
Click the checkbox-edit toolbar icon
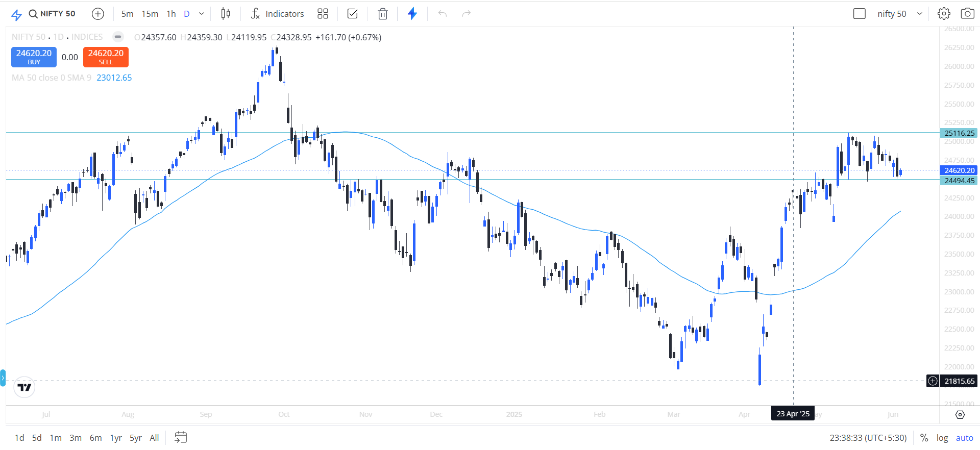point(352,14)
